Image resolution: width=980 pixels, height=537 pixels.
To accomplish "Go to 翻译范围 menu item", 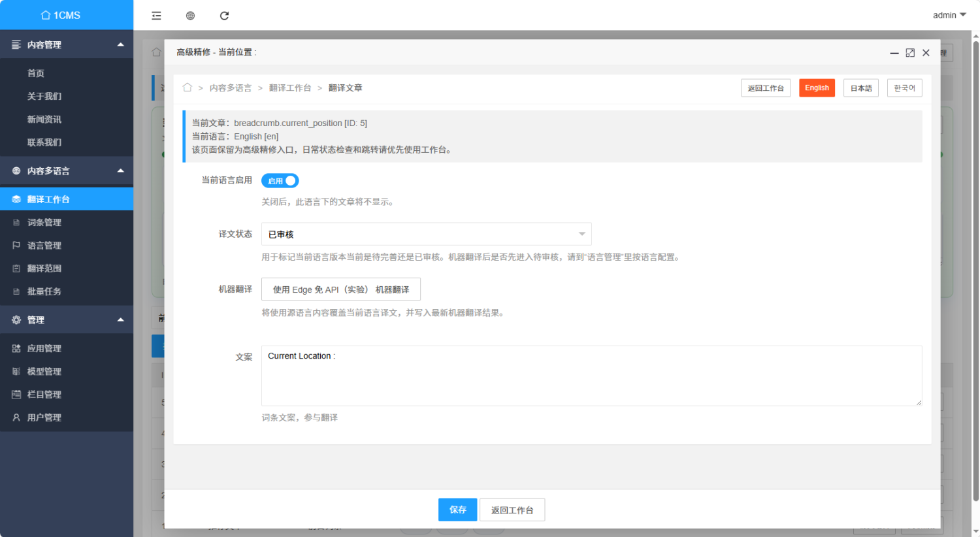I will (x=67, y=268).
